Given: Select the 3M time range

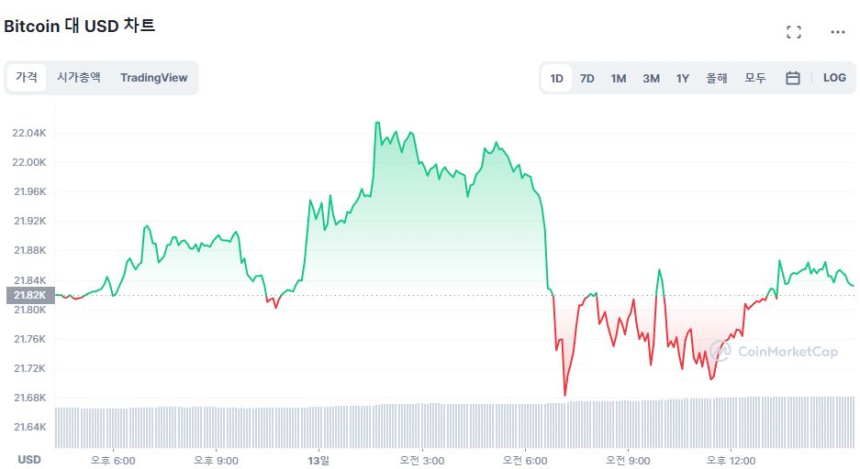Looking at the screenshot, I should [x=651, y=78].
